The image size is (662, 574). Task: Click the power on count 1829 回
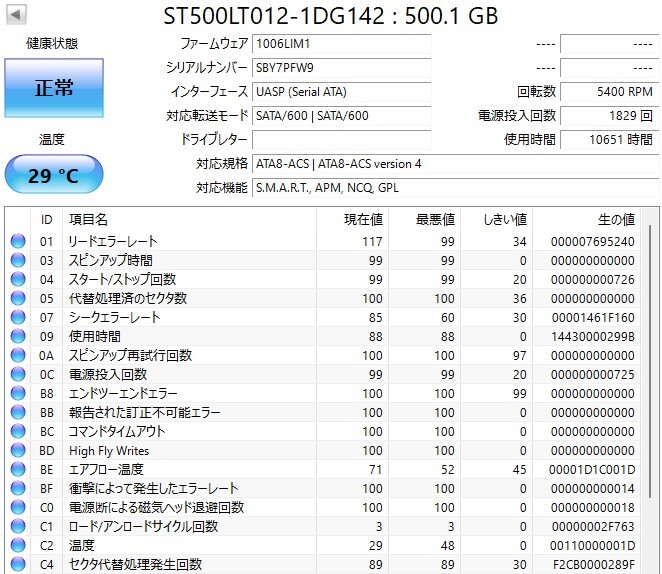(x=610, y=116)
